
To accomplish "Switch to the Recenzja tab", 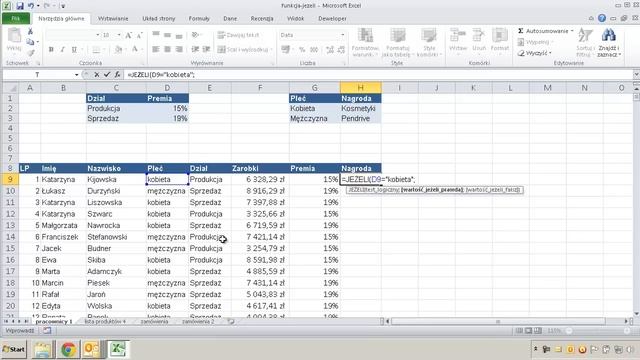I will pyautogui.click(x=262, y=19).
